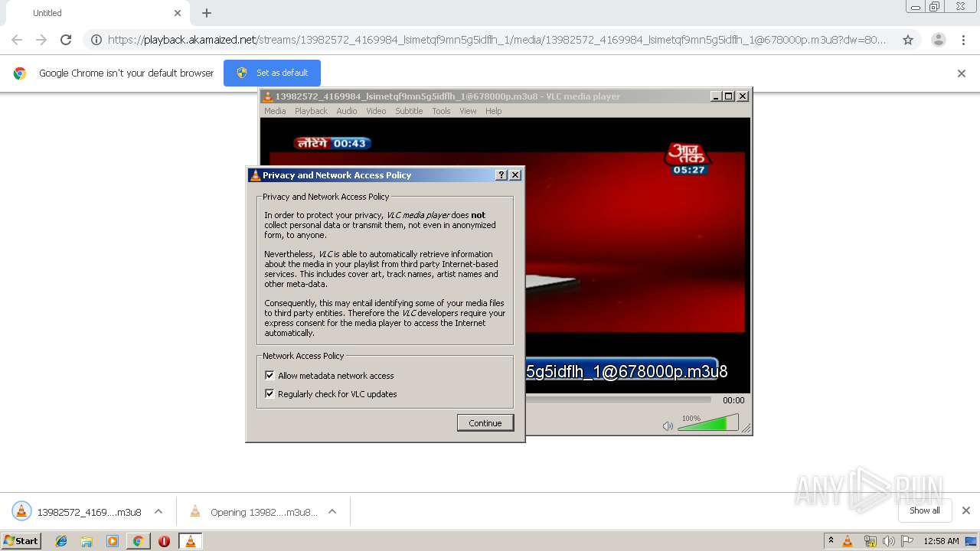Click the Set as default button
The height and width of the screenshot is (551, 980).
(272, 73)
